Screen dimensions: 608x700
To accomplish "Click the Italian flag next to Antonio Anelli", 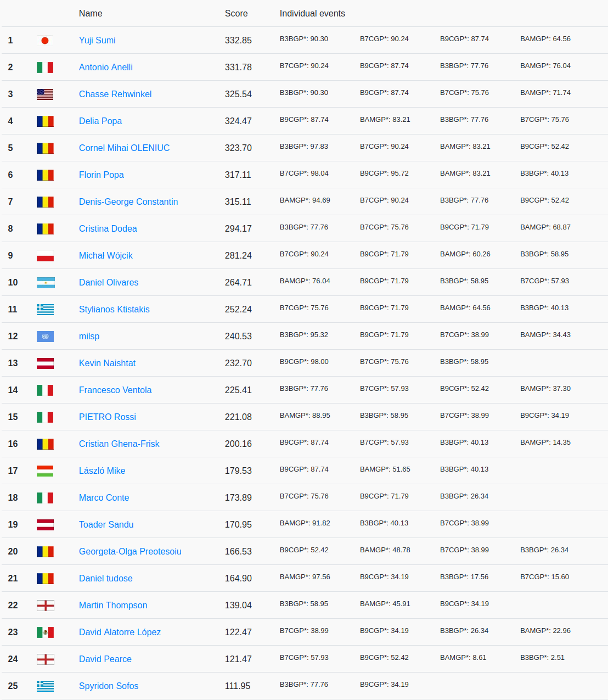I will click(45, 68).
